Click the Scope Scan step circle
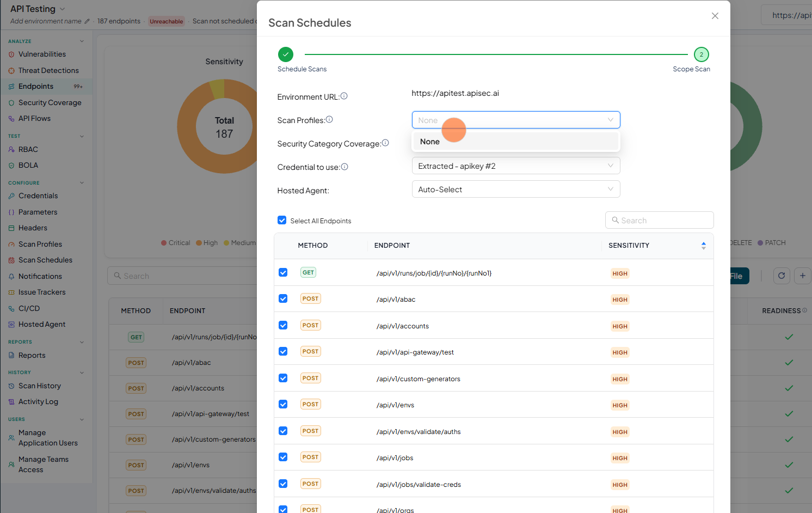Viewport: 812px width, 513px height. (x=702, y=54)
